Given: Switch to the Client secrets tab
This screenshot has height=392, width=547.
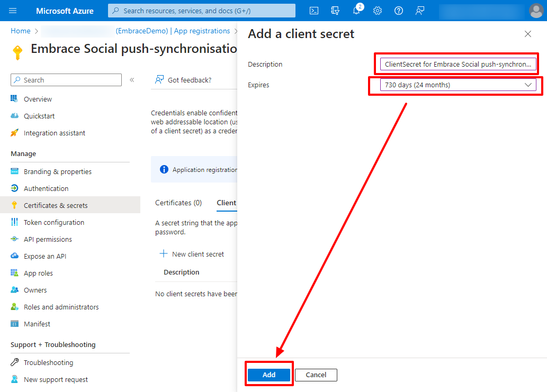Looking at the screenshot, I should pos(227,203).
